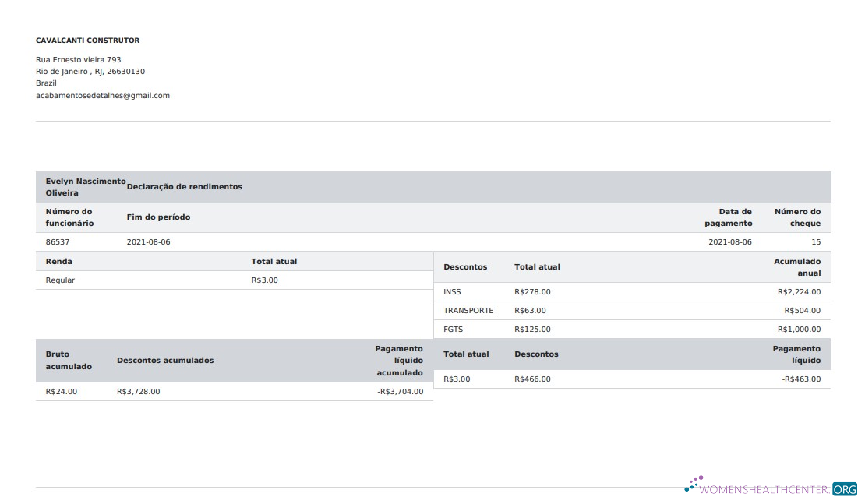Click the R$2,224.00 annual accumulated value
Screen dimensions: 865x504
[x=798, y=292]
